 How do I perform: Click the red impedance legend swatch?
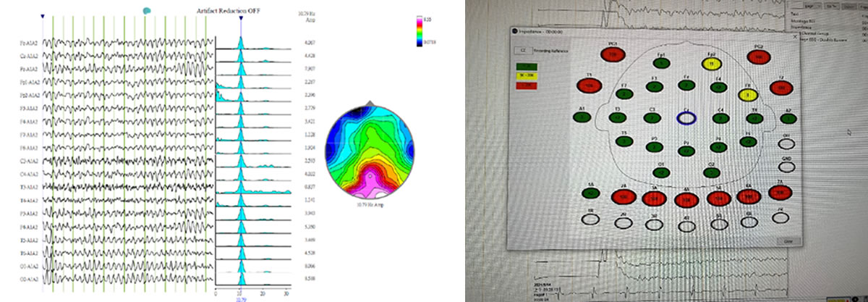pos(525,85)
